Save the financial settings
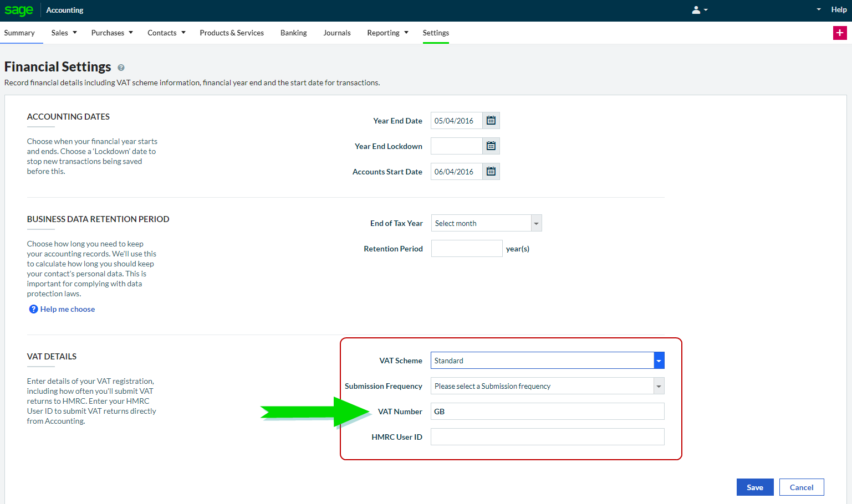The width and height of the screenshot is (852, 504). [754, 487]
